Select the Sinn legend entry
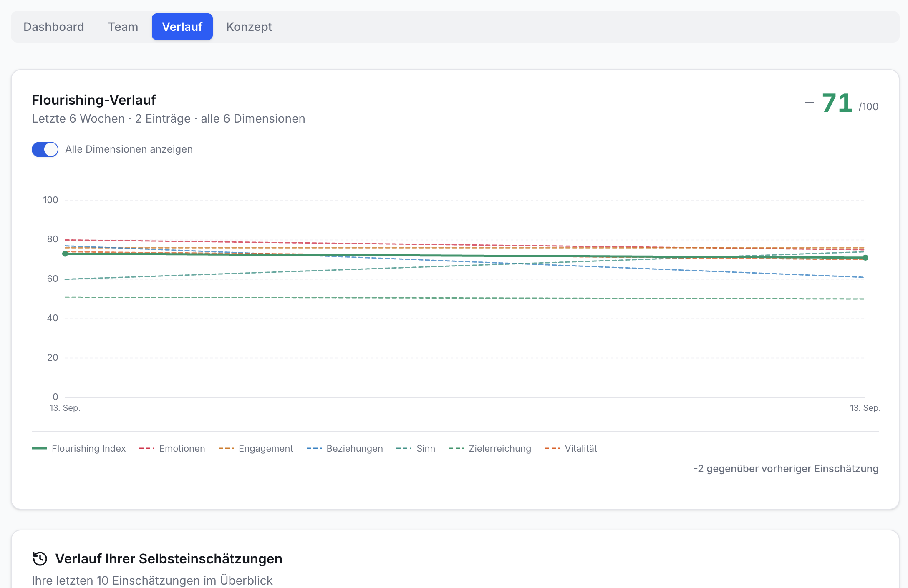The width and height of the screenshot is (908, 588). 416,448
